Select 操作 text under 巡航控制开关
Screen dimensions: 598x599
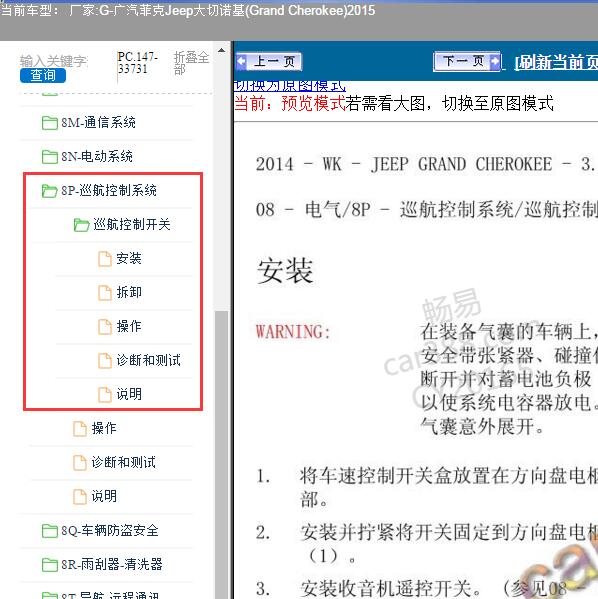pyautogui.click(x=129, y=326)
